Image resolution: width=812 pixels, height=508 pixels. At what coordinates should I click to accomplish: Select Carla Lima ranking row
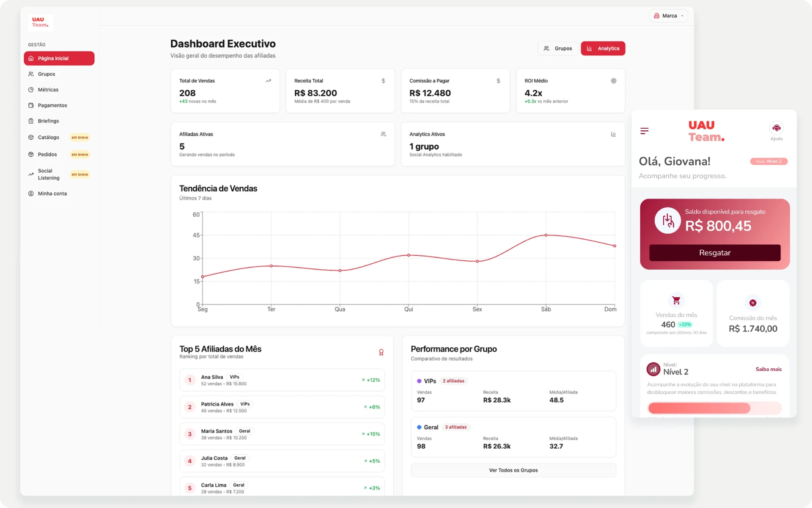tap(282, 487)
